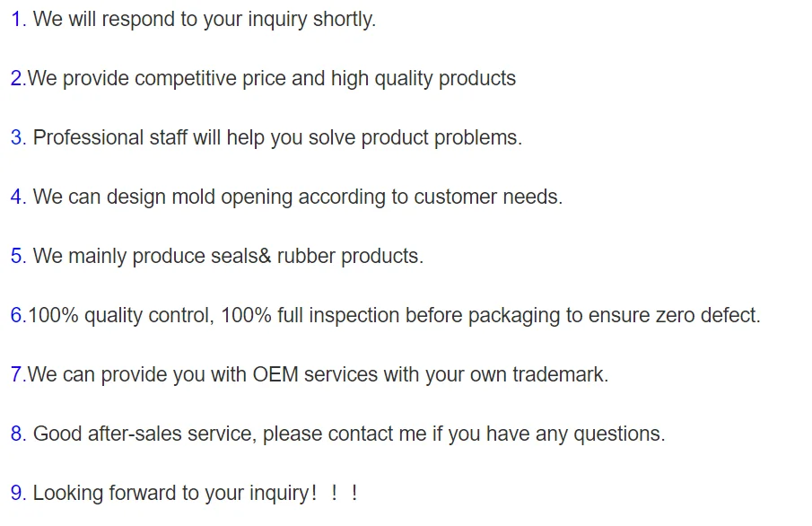Click the blue number 2 marker
The width and height of the screenshot is (812, 526).
click(16, 79)
